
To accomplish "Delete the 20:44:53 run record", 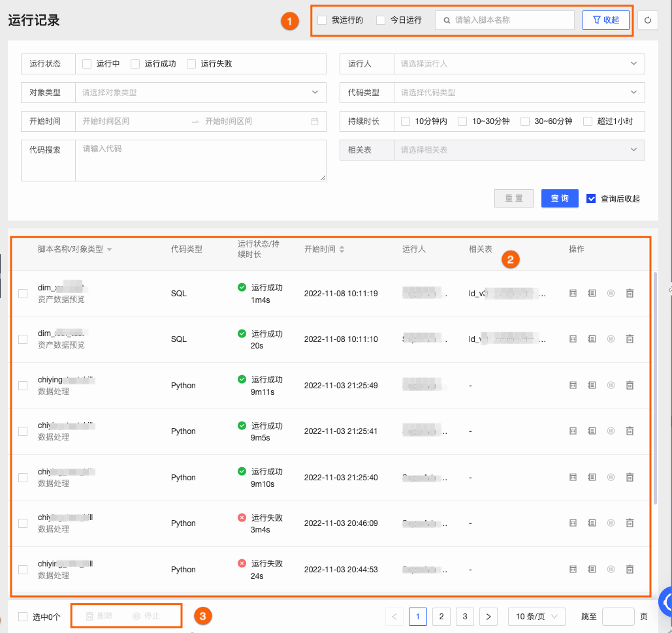I will tap(630, 570).
